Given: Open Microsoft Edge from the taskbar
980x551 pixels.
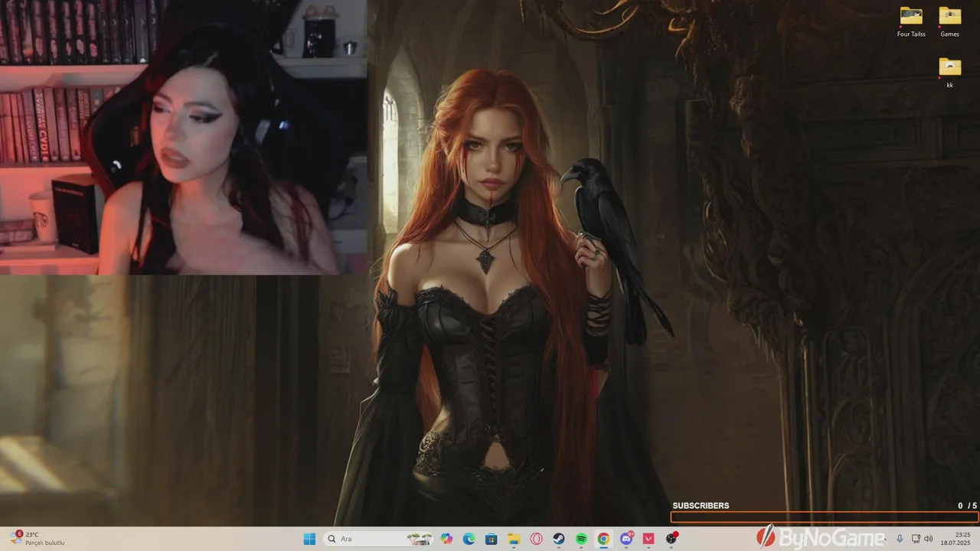Looking at the screenshot, I should click(x=469, y=539).
